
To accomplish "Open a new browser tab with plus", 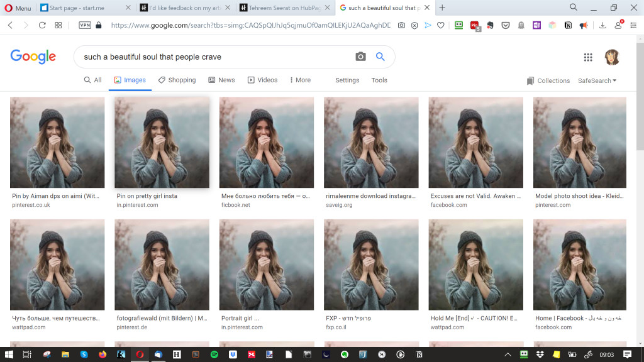I will (442, 8).
